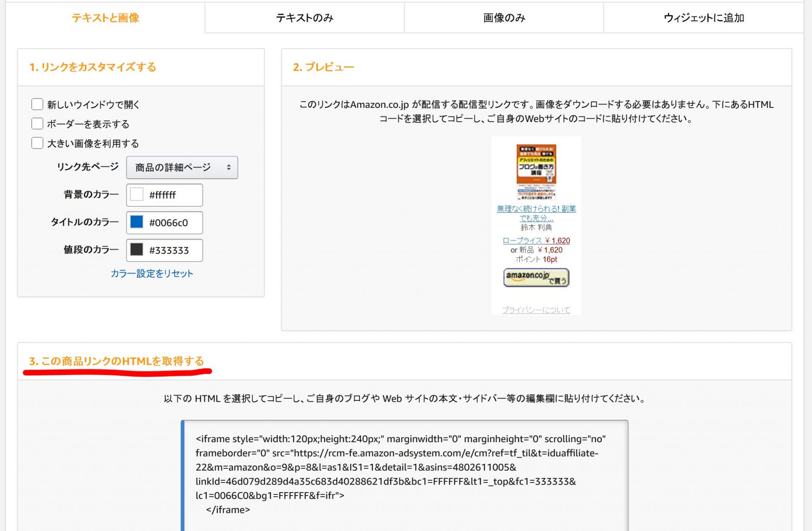Screen dimensions: 812x531
Task: Click the author name 鈴木 利典
Action: pos(536,227)
